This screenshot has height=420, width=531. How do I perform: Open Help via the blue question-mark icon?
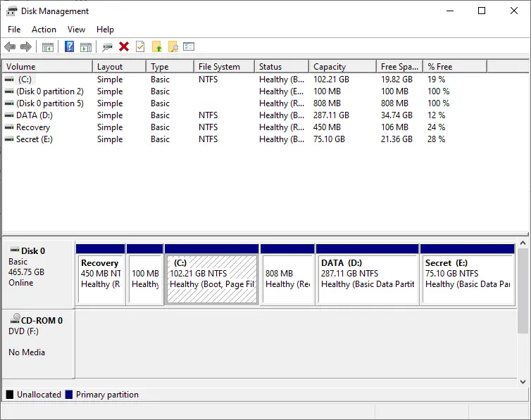pyautogui.click(x=69, y=46)
